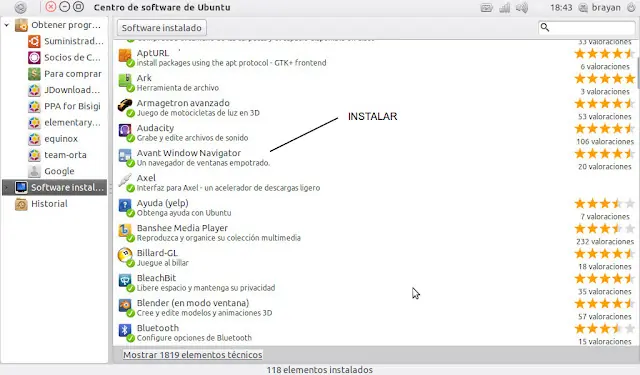Image resolution: width=640 pixels, height=375 pixels.
Task: Click the 118 elementos instalados status text
Action: point(320,370)
